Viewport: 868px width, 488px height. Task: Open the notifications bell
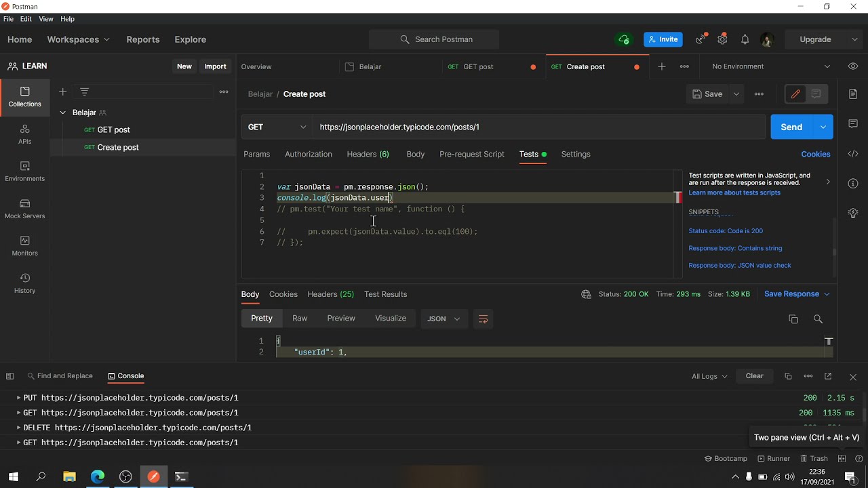(x=745, y=39)
